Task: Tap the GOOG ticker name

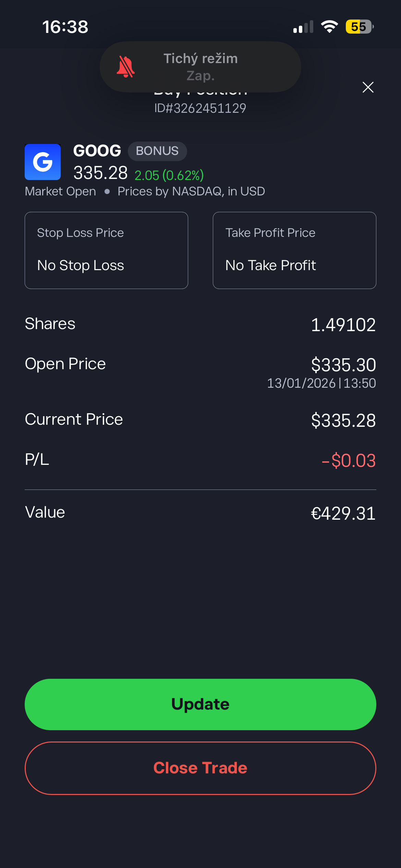Action: pyautogui.click(x=97, y=151)
